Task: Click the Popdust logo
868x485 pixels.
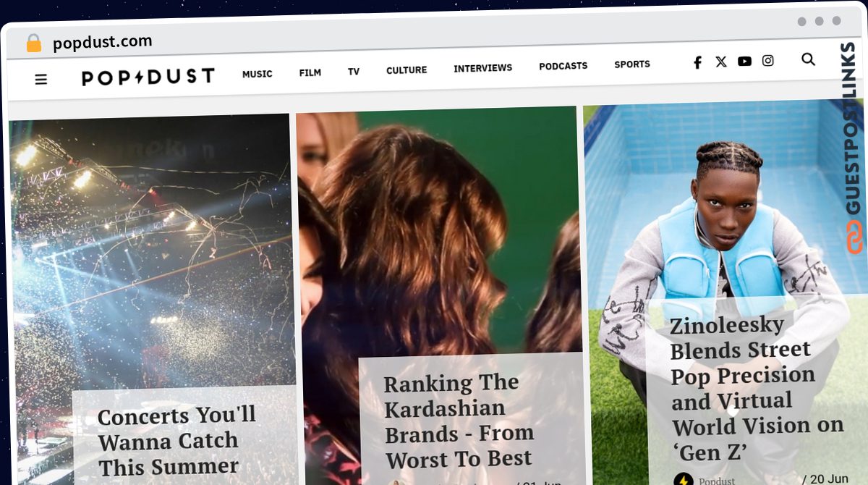Action: click(x=148, y=76)
